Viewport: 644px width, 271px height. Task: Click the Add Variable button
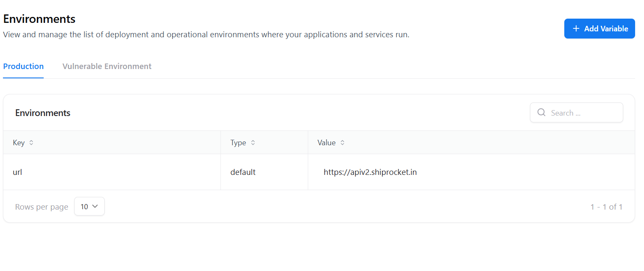click(x=599, y=28)
